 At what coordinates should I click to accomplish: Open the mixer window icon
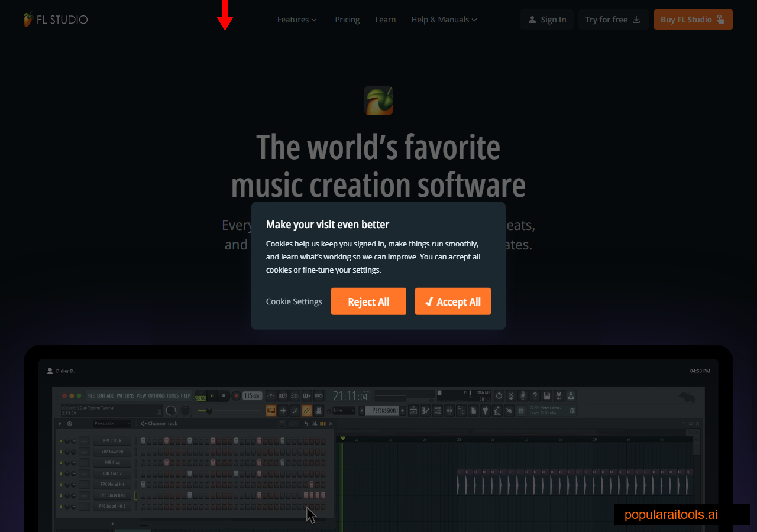point(450,410)
